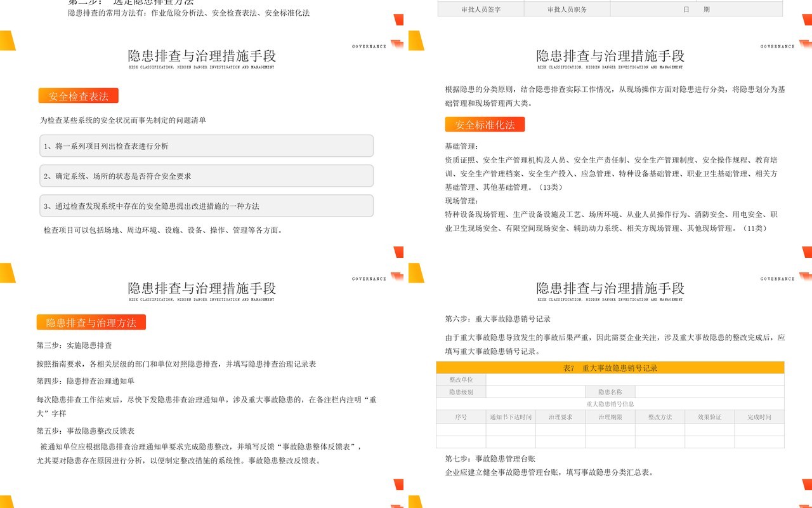Select the box starting '3、通过检查发现系统中存在的安全隐患'
This screenshot has height=508, width=812.
pyautogui.click(x=206, y=206)
